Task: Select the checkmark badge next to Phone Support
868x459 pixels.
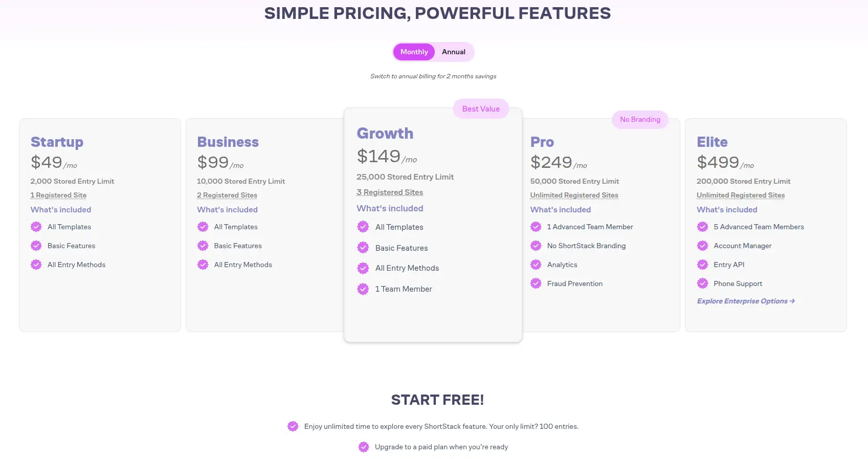Action: click(x=702, y=283)
